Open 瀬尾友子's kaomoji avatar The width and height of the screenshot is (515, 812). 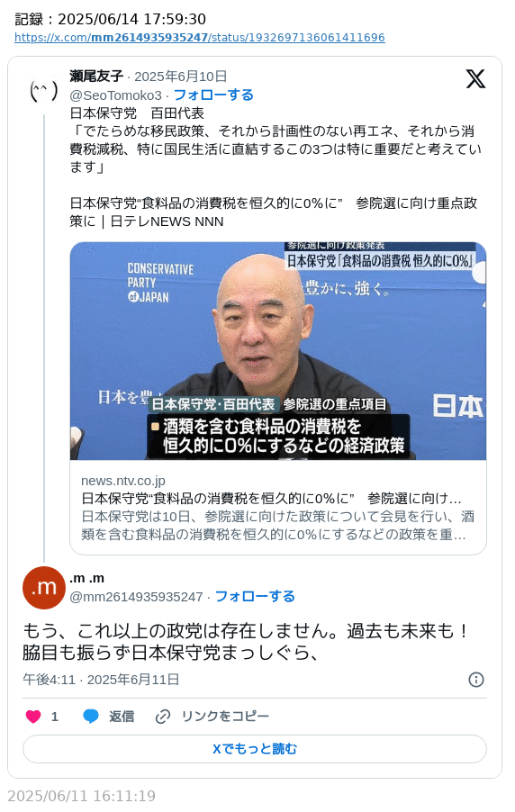point(44,91)
